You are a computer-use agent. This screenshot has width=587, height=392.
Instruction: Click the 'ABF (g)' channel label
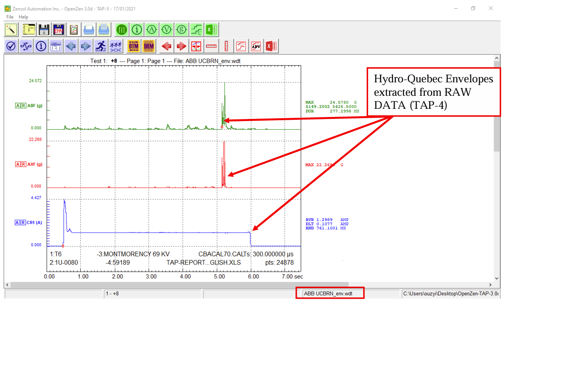(35, 106)
